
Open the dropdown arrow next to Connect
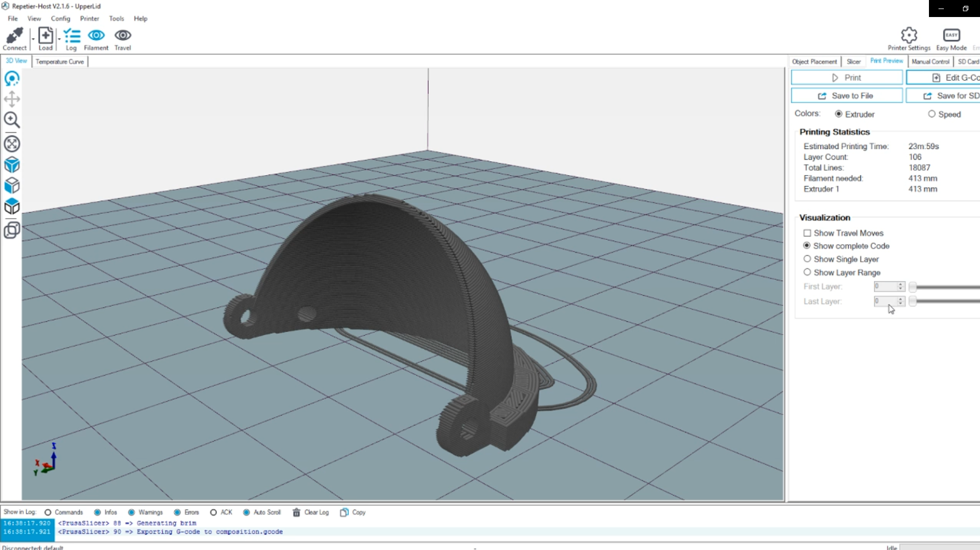[x=32, y=39]
